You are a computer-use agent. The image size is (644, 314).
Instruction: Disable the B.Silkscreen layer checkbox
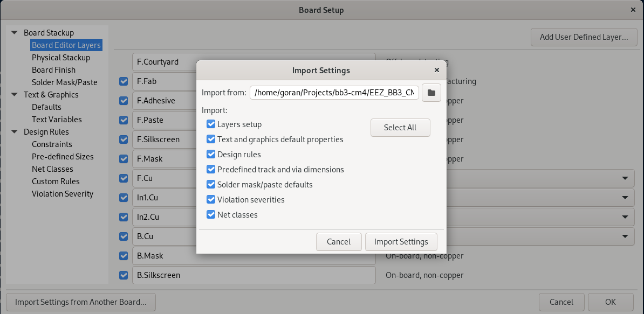pyautogui.click(x=124, y=275)
